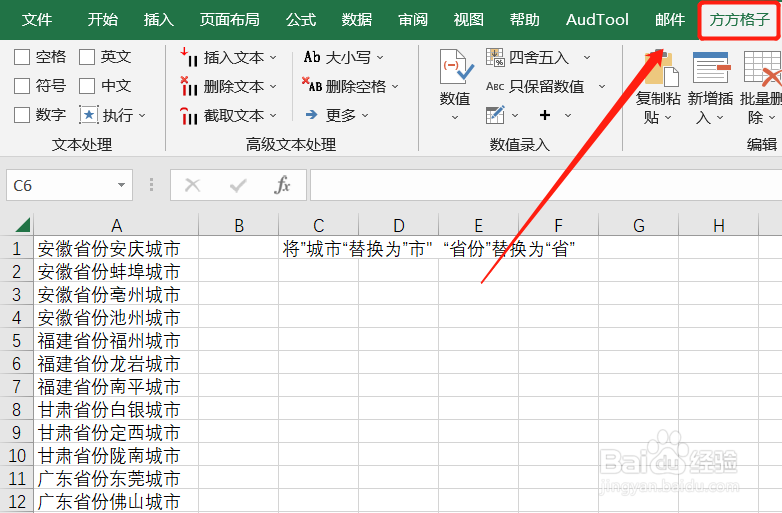Click the Case (大小写) Ab icon
This screenshot has width=782, height=513.
(x=312, y=57)
